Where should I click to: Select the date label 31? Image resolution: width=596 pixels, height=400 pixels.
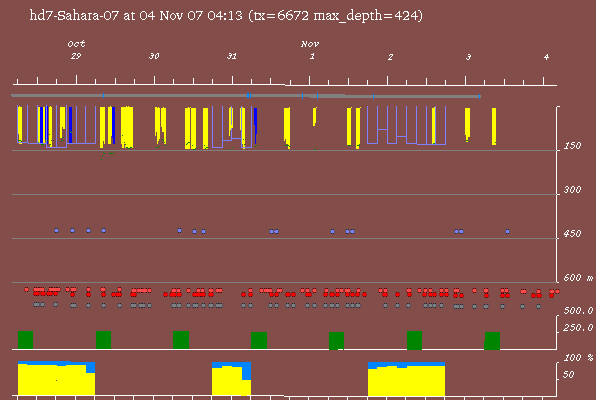pyautogui.click(x=232, y=56)
